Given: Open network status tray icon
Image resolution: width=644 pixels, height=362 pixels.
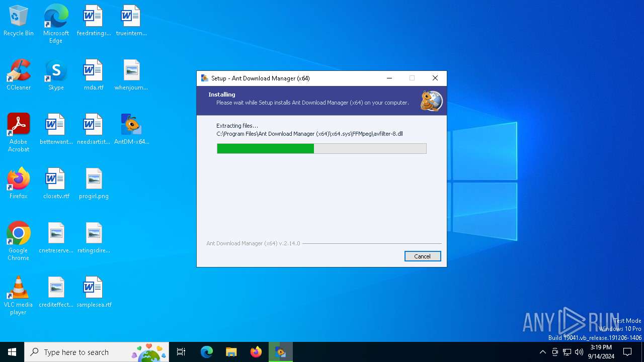Looking at the screenshot, I should 567,352.
